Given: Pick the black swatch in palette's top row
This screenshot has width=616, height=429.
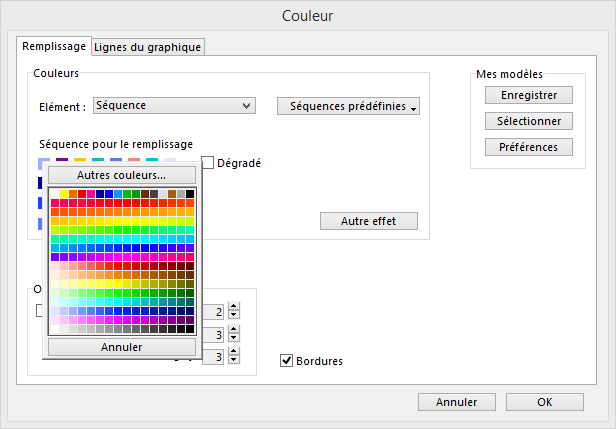Looking at the screenshot, I should click(x=190, y=194).
